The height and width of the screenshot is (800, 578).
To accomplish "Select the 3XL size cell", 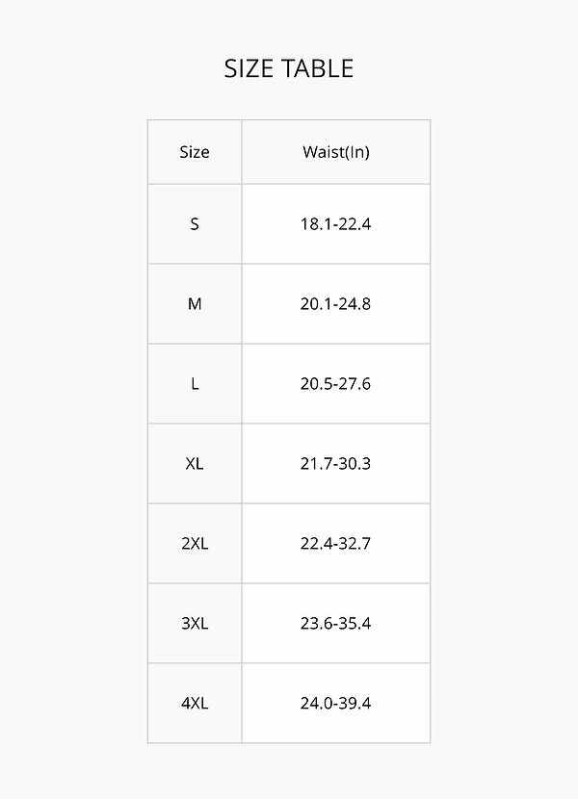I will (x=194, y=623).
